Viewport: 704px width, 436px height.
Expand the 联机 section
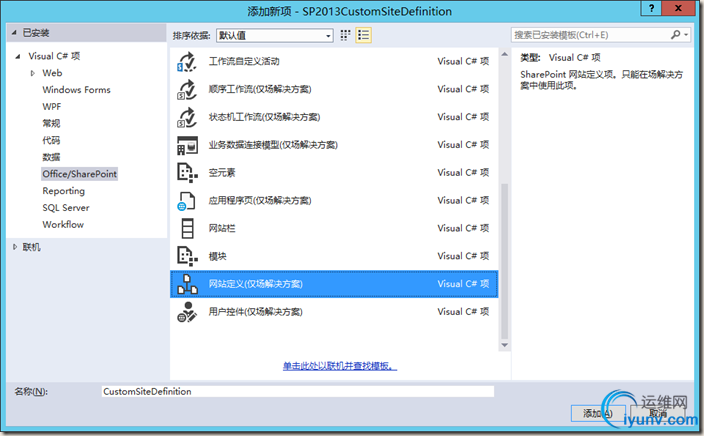[x=15, y=247]
